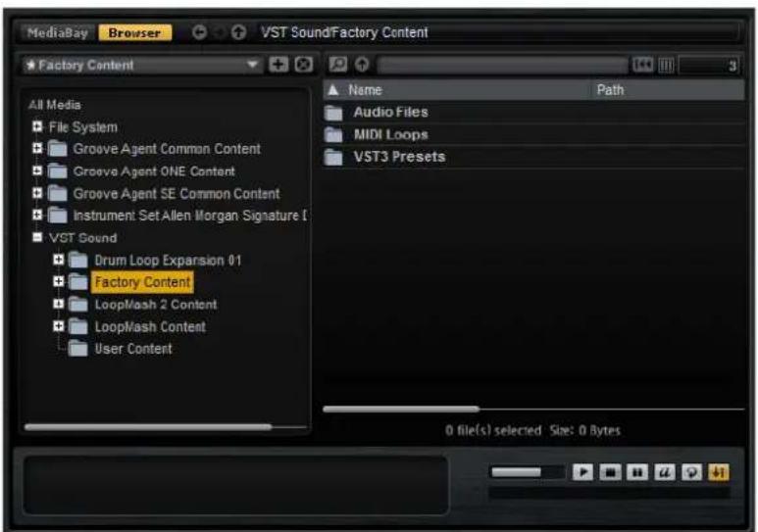This screenshot has width=758, height=532.
Task: Open the MIDI Loops folder
Action: (x=390, y=134)
